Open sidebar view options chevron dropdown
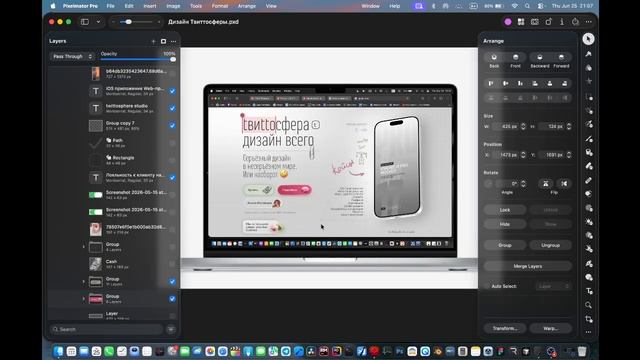The height and width of the screenshot is (360, 640). 98,22
